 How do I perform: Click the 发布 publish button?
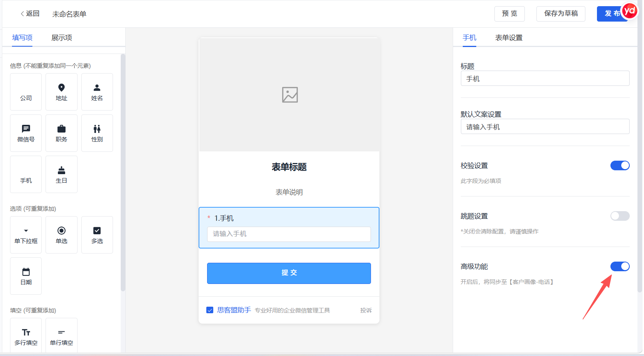tap(612, 14)
